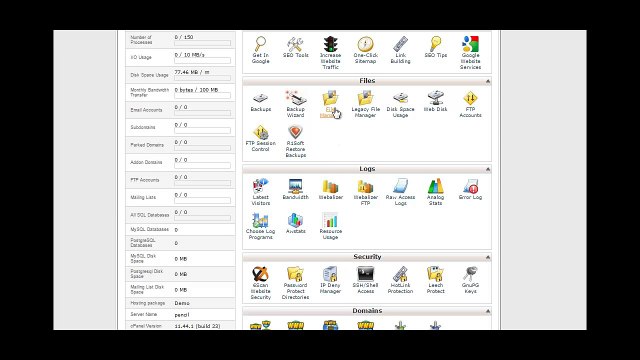Collapse the Files section arrow
This screenshot has height=360, width=640.
[x=487, y=81]
